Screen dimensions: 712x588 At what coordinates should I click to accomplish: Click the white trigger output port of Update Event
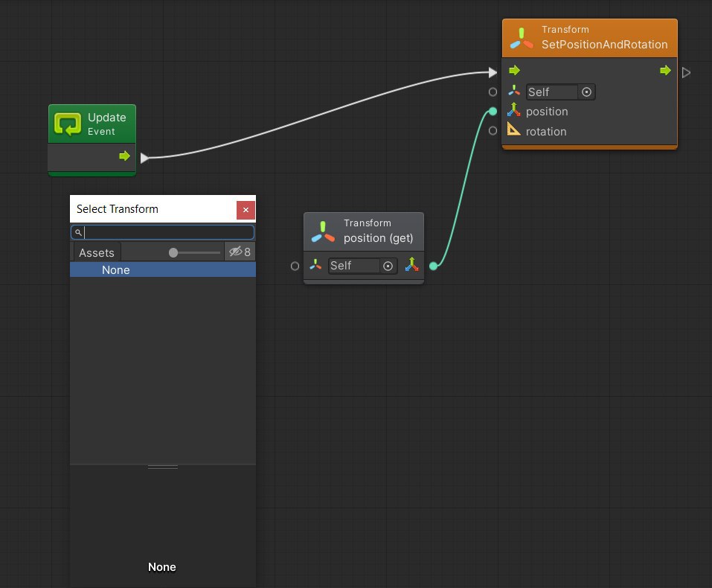tap(144, 158)
